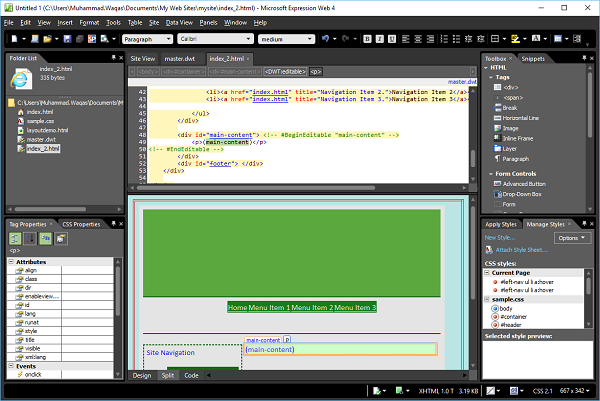Screen dimensions: 600x401
Task: Toggle alphabetical sort in Tag Properties
Action: coord(29,239)
